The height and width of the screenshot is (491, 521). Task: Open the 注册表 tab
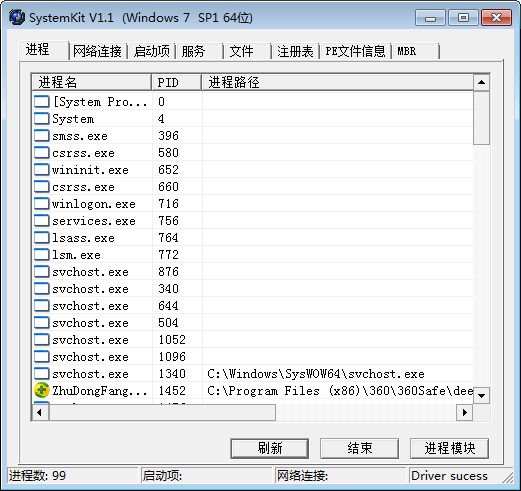pos(295,51)
